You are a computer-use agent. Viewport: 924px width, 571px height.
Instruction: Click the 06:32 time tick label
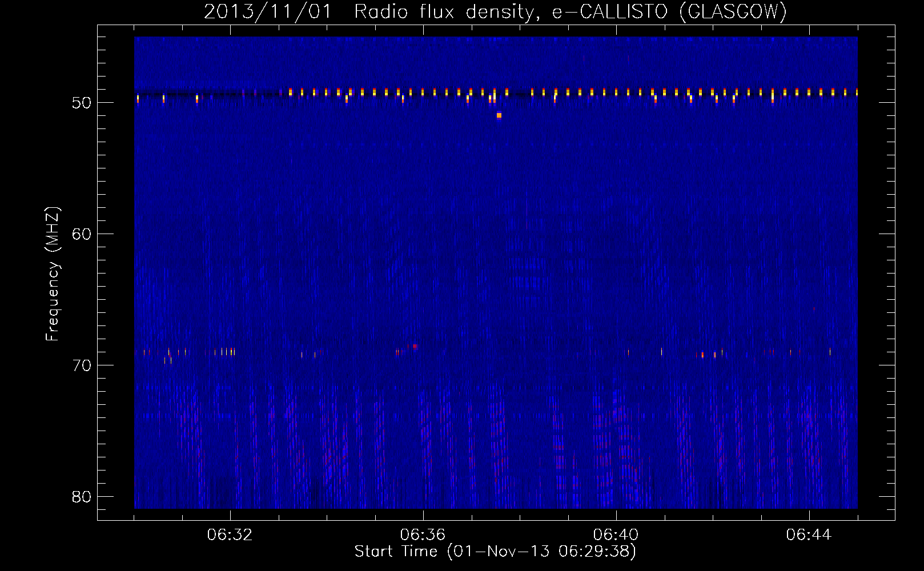(230, 535)
